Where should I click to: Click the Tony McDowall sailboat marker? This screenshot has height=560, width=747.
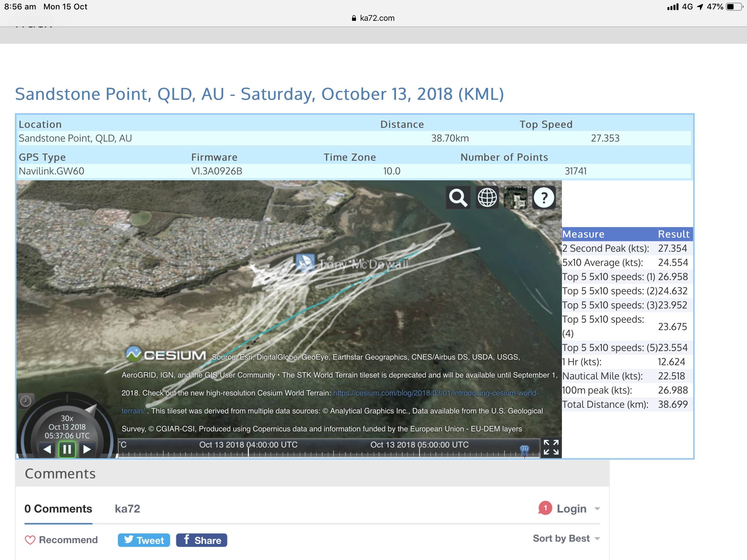click(305, 263)
